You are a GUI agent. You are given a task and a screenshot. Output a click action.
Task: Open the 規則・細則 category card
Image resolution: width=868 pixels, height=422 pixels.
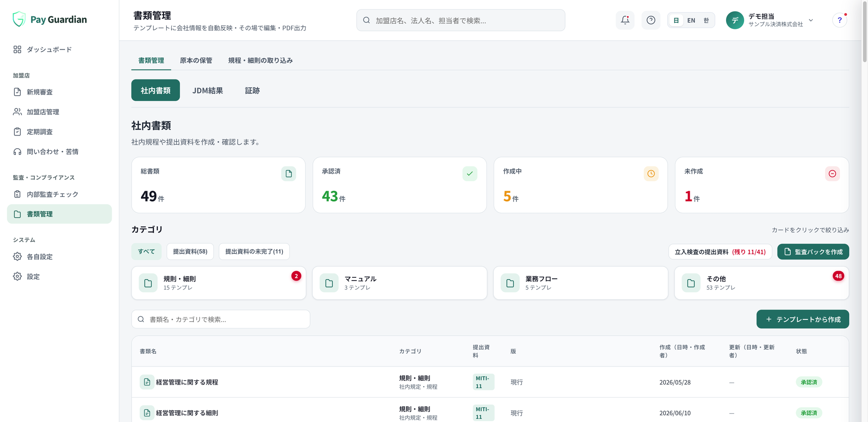point(218,283)
